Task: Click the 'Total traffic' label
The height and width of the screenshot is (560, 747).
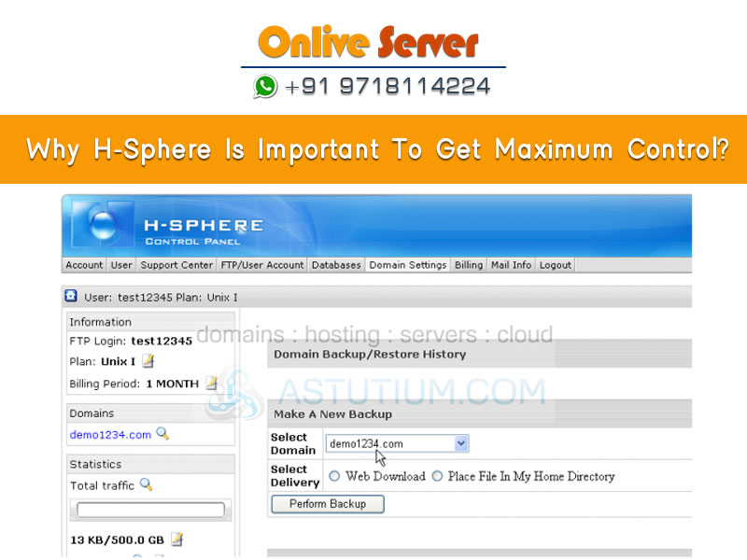Action: [x=102, y=485]
